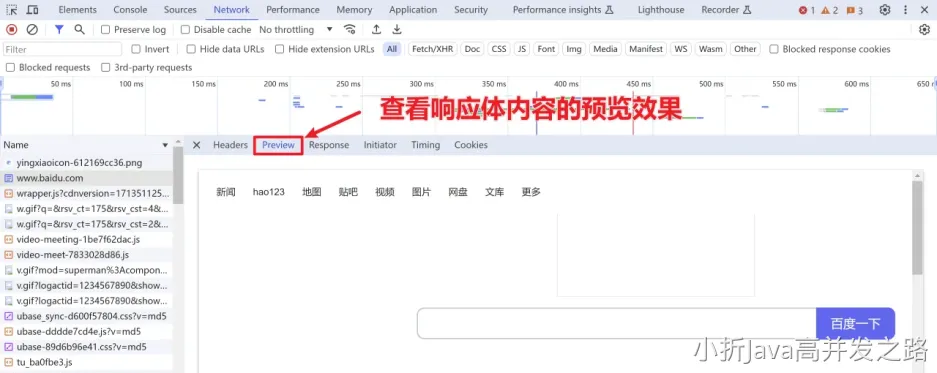This screenshot has height=373, width=937.
Task: Select tu_ba0fbe3.js request row
Action: (87, 362)
